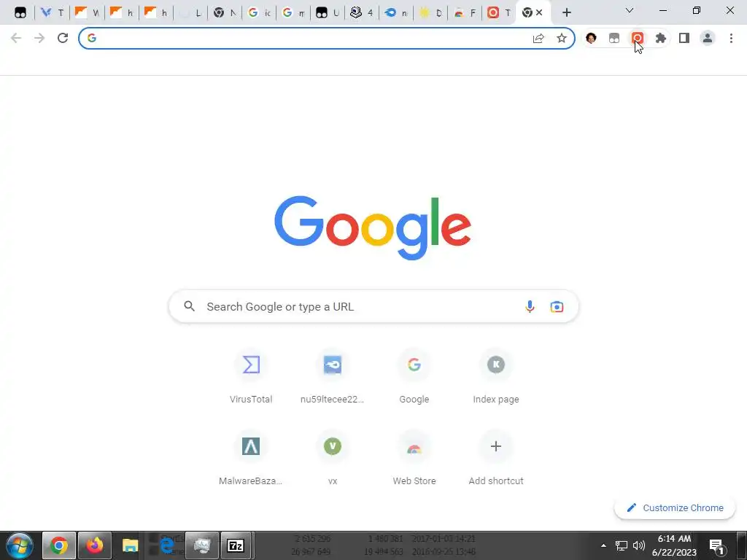Open the grey Tampermonkey extension icon
The height and width of the screenshot is (560, 747).
pyautogui.click(x=614, y=38)
